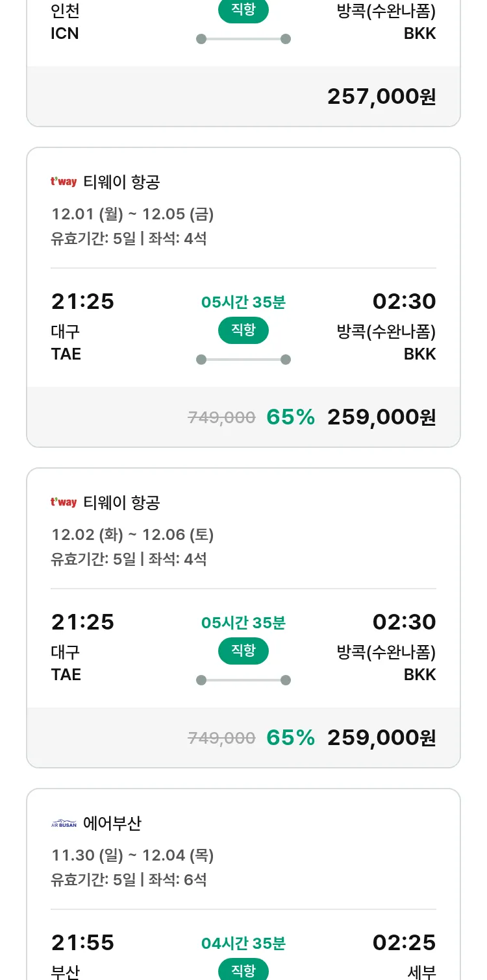
Task: Tap the 02:25 Cebu arrival time
Action: click(404, 942)
